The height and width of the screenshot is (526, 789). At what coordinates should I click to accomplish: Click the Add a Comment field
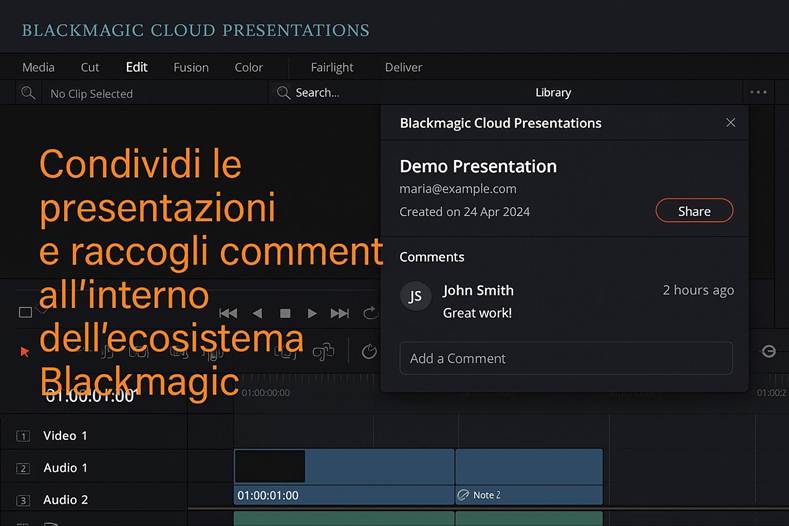click(565, 358)
